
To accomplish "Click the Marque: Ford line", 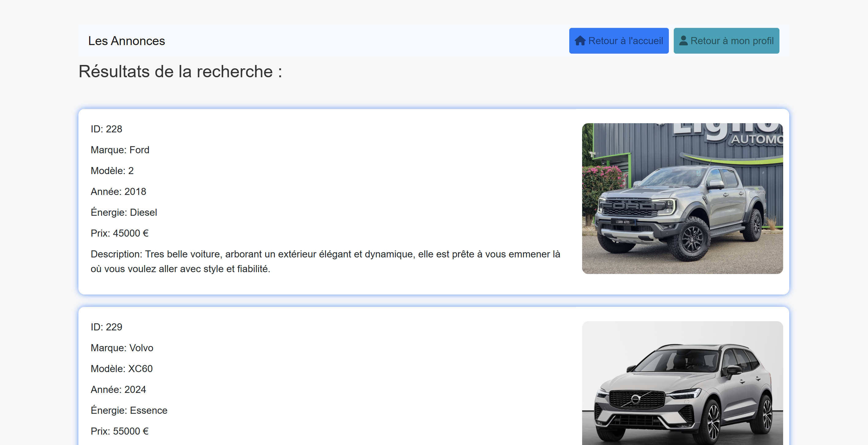I will pos(119,150).
